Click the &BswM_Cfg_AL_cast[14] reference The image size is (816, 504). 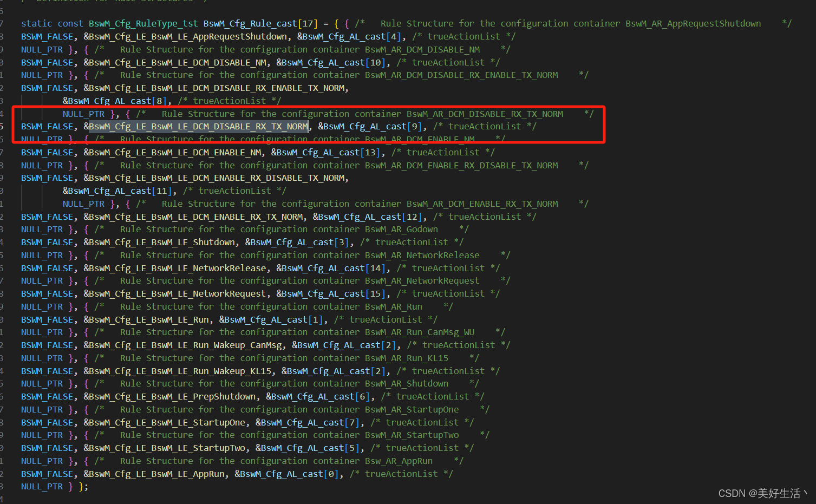click(x=331, y=268)
